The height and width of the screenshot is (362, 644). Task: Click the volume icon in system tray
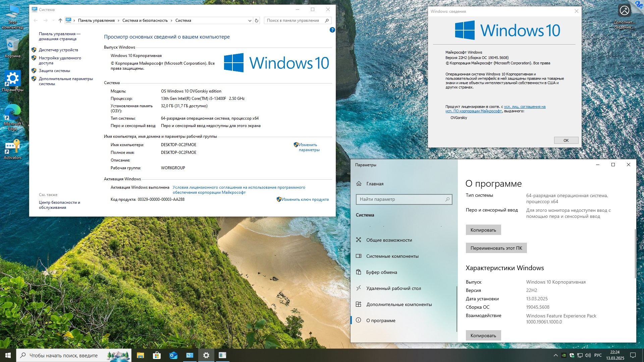click(588, 355)
